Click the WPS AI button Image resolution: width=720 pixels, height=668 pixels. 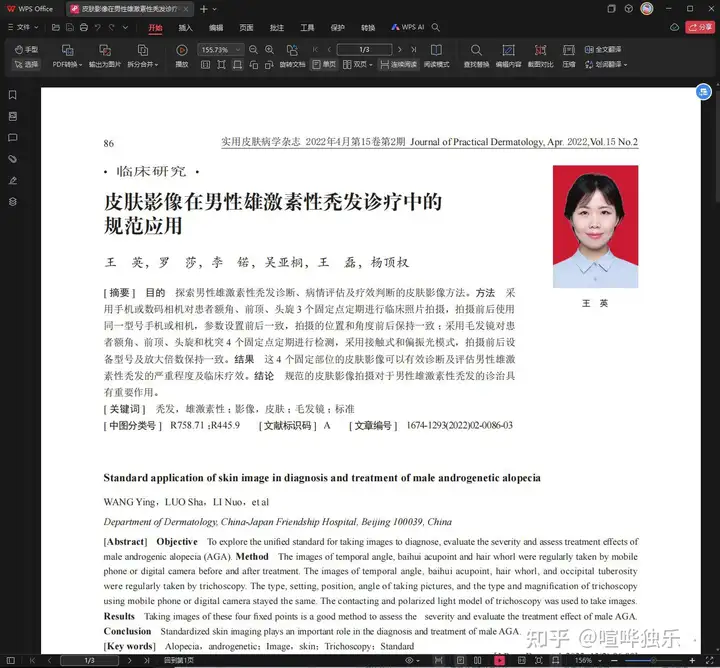(x=407, y=28)
